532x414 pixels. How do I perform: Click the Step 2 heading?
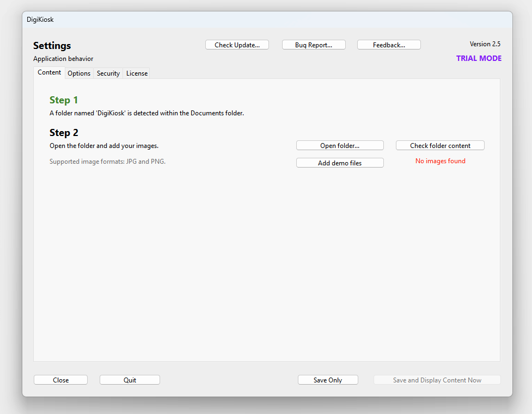coord(64,133)
